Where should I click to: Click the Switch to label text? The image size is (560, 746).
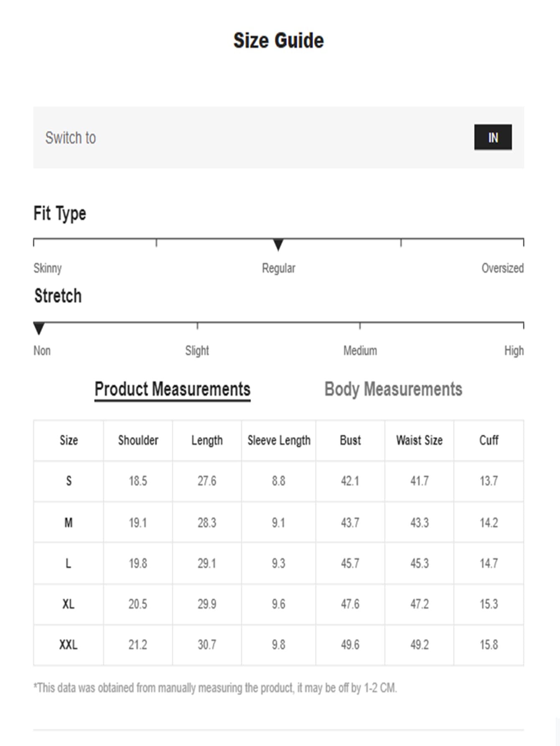[71, 137]
